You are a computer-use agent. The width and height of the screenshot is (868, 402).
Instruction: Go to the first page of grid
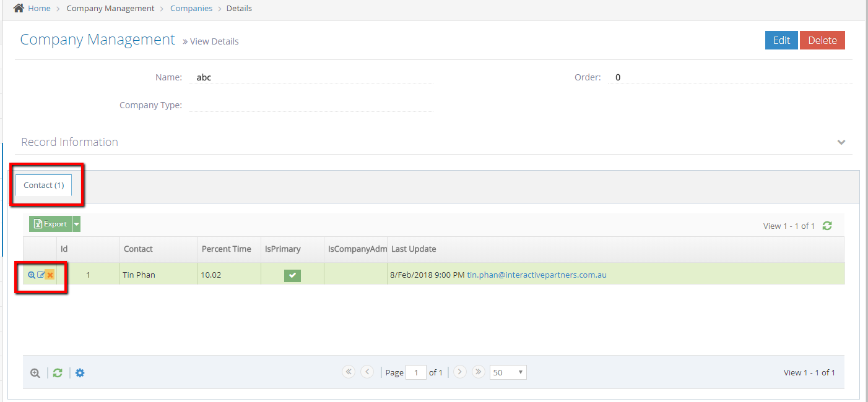click(349, 372)
